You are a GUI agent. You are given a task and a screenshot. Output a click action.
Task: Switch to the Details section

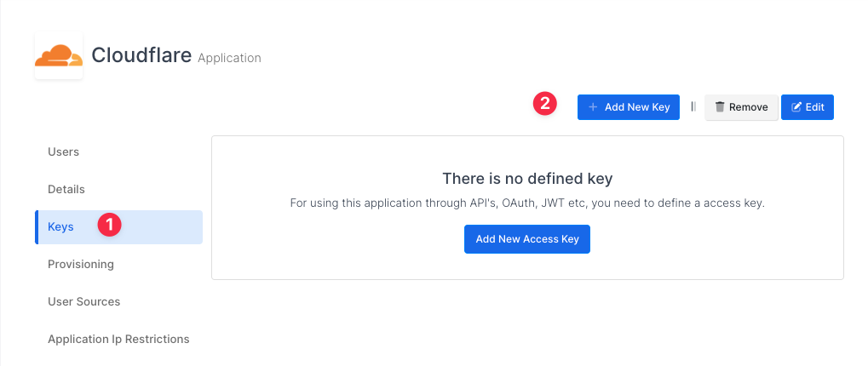(66, 190)
